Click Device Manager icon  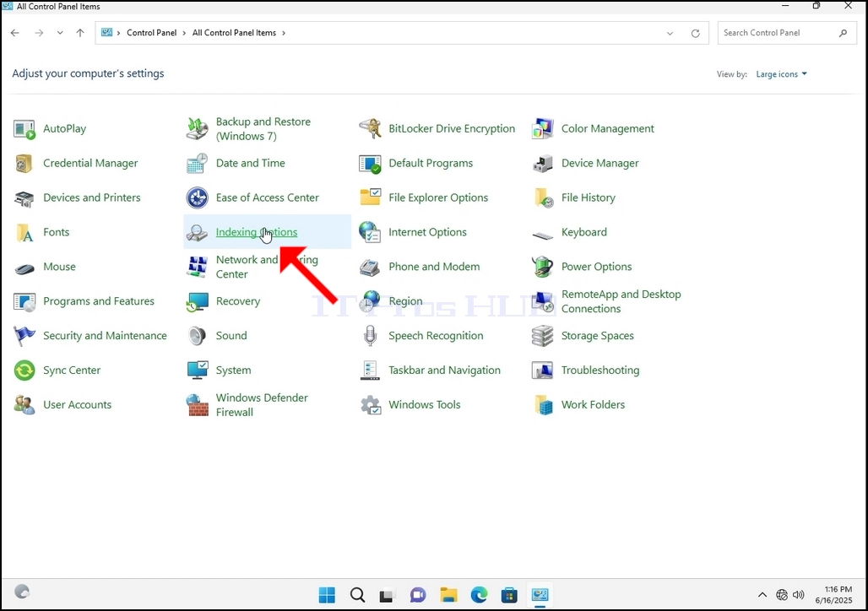[542, 164]
